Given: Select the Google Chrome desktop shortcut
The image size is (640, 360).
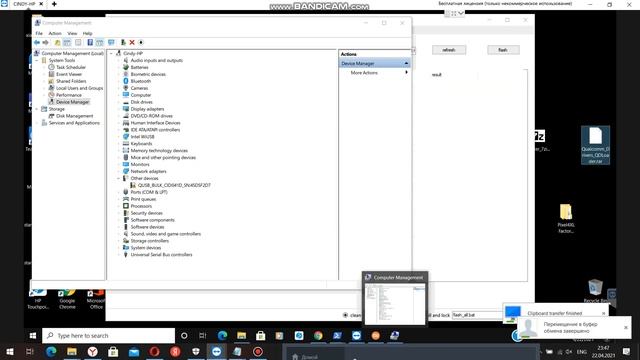Looking at the screenshot, I should pyautogui.click(x=67, y=299).
